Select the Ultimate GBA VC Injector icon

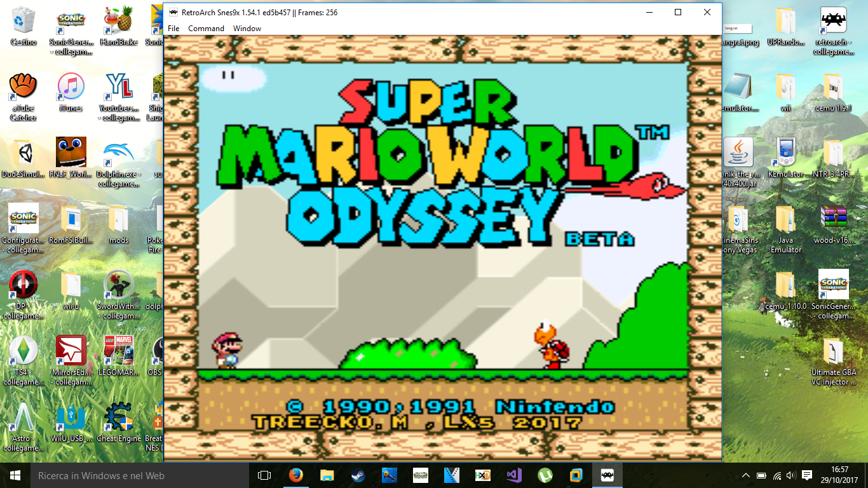coord(833,361)
